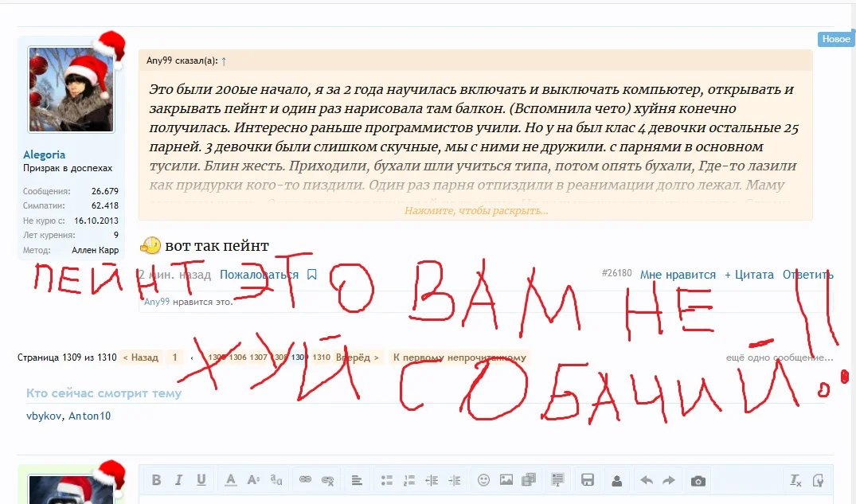Image resolution: width=856 pixels, height=504 pixels.
Task: Open the smilies picker icon
Action: pos(483,480)
